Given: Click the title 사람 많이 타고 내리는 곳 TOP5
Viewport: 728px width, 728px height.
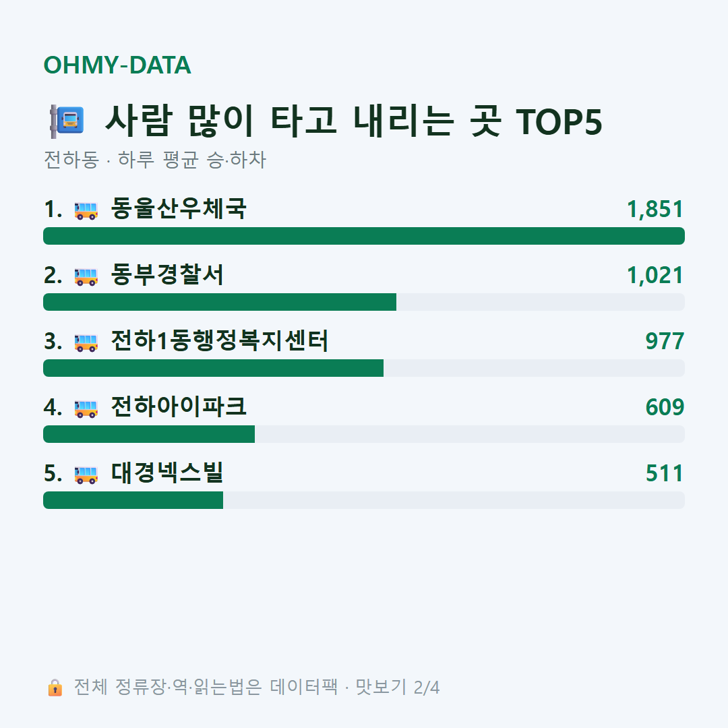Looking at the screenshot, I should (x=354, y=121).
